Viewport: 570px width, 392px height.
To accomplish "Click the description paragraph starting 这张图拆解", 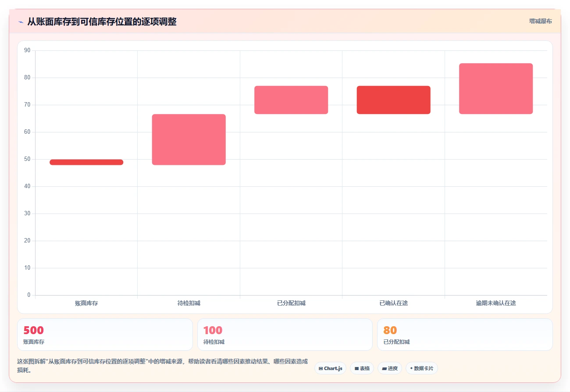I will tap(162, 366).
